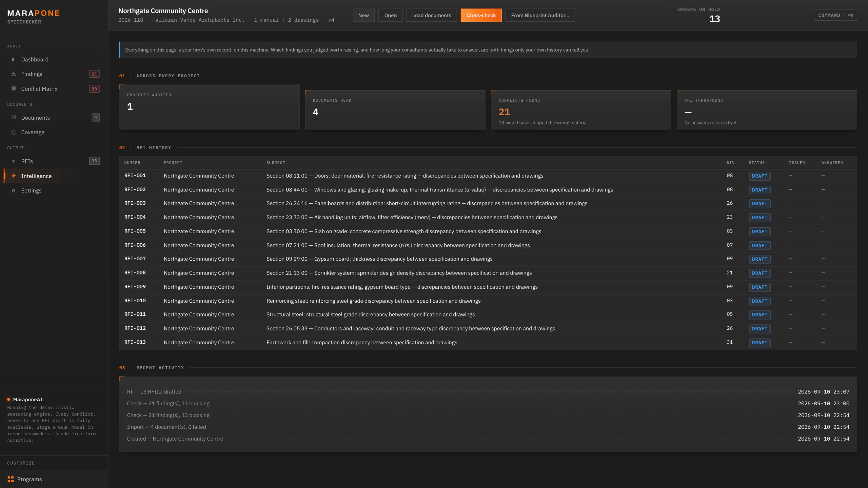Select activity entry Rfi — 13 RFI(s) drafted

pos(154,391)
